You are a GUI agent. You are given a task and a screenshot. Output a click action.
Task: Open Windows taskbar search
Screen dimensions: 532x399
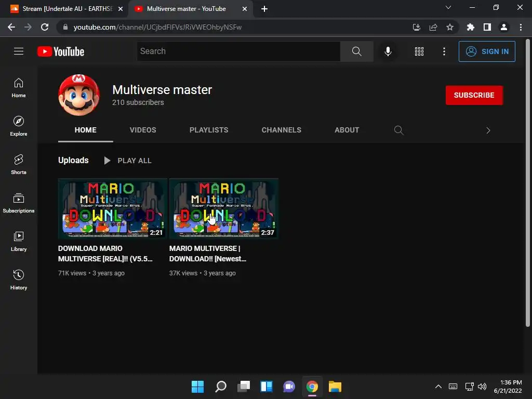click(220, 387)
